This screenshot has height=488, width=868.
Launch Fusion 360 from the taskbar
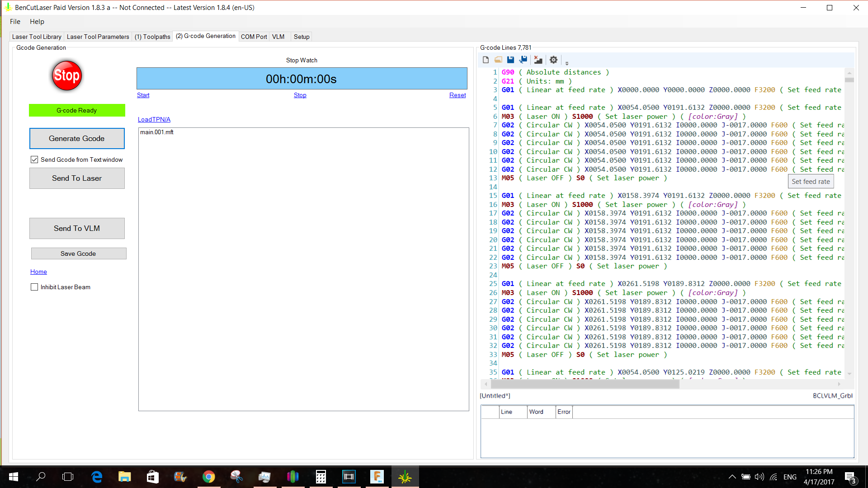tap(377, 476)
